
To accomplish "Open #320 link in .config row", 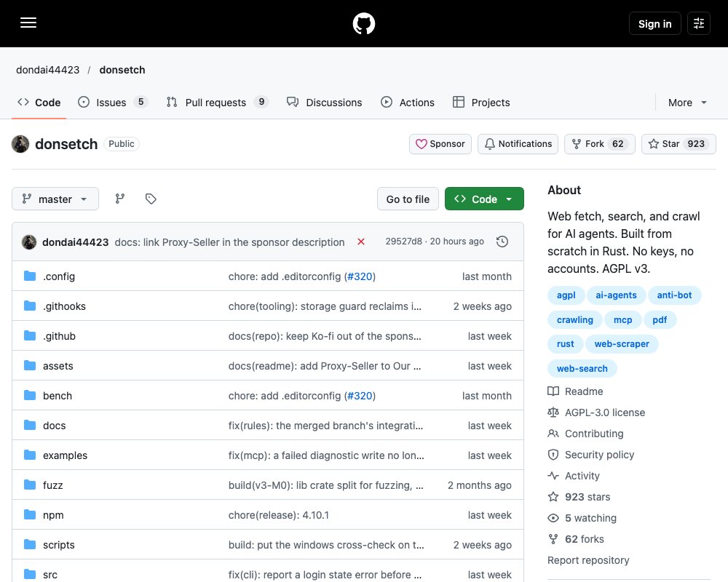I will click(360, 276).
